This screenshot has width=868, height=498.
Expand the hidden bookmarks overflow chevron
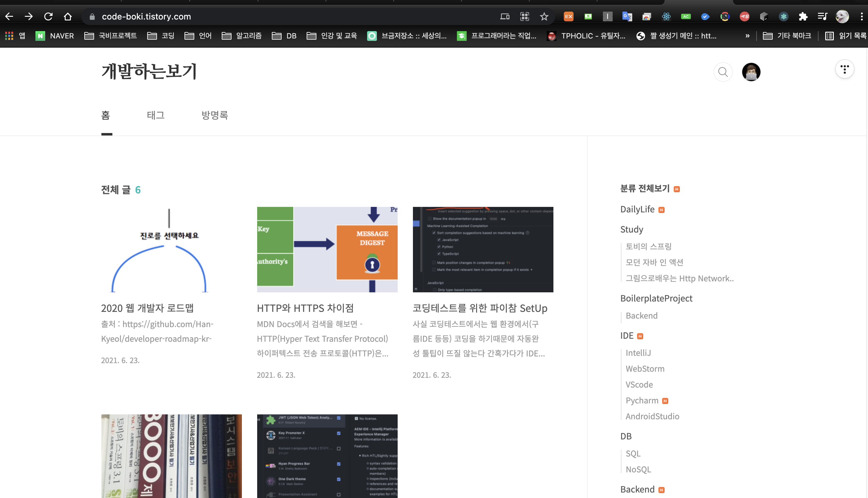pos(747,36)
